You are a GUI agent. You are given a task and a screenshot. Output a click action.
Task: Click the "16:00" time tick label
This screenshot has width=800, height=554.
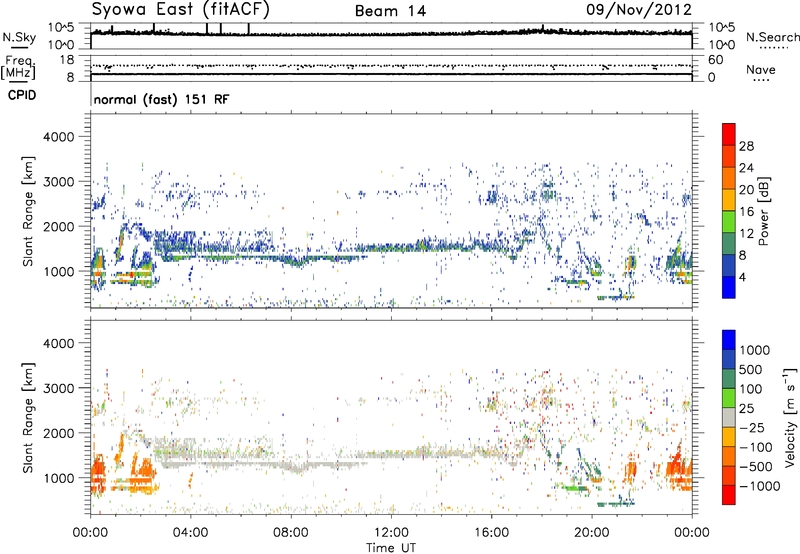(x=491, y=533)
